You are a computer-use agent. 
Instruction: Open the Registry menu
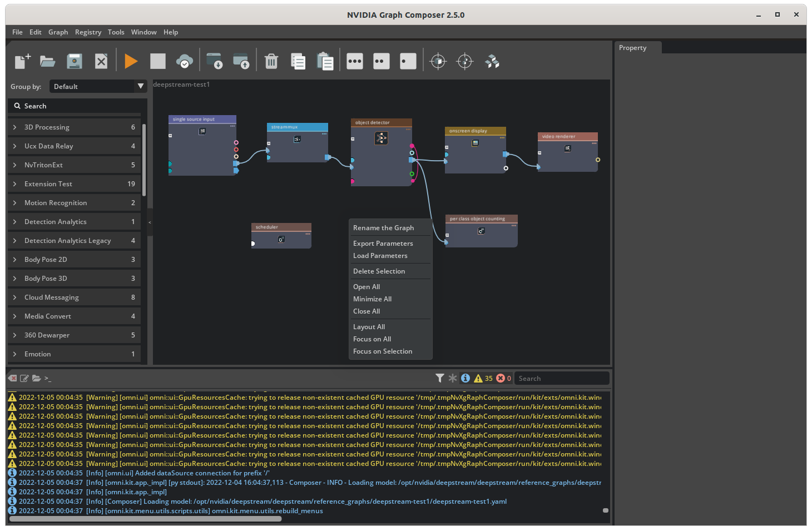88,32
